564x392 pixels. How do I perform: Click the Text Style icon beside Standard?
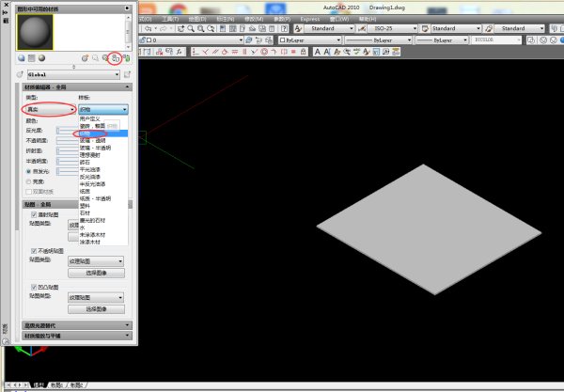(x=298, y=28)
